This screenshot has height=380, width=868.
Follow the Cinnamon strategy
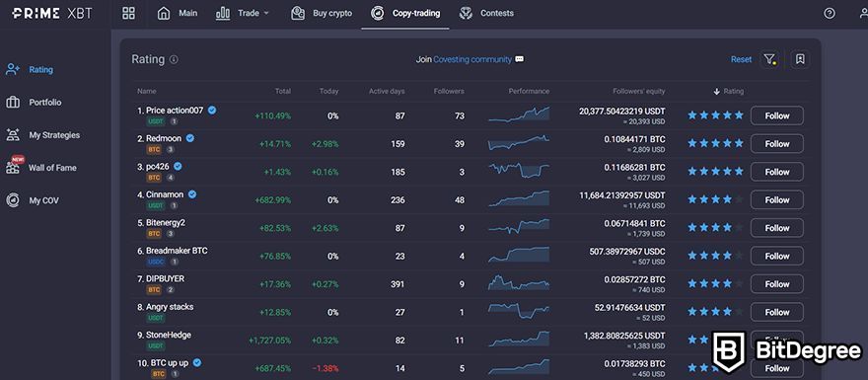[776, 200]
